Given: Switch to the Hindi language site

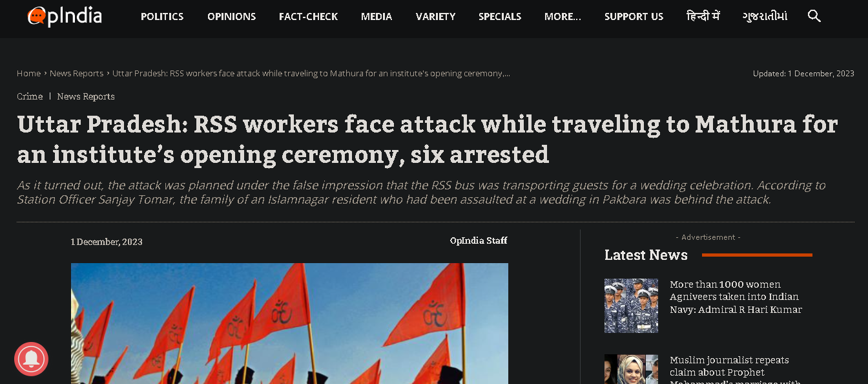Looking at the screenshot, I should (x=703, y=16).
